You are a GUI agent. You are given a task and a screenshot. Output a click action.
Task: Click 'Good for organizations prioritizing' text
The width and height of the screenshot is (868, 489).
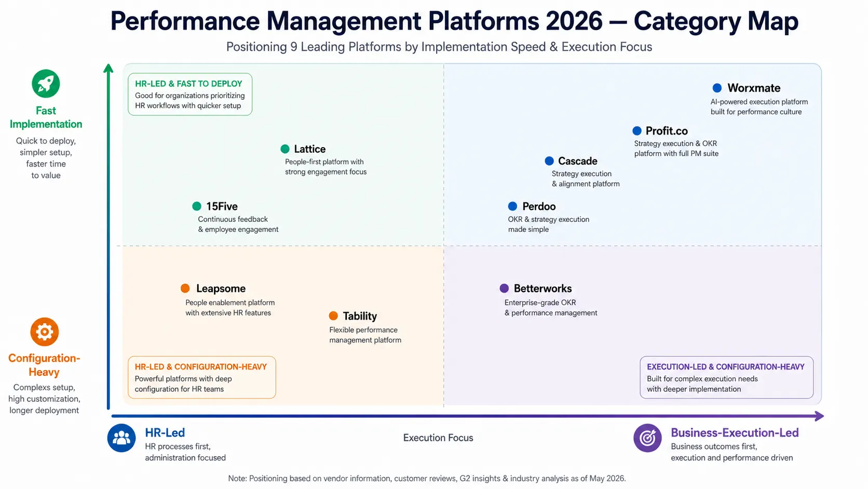click(190, 96)
